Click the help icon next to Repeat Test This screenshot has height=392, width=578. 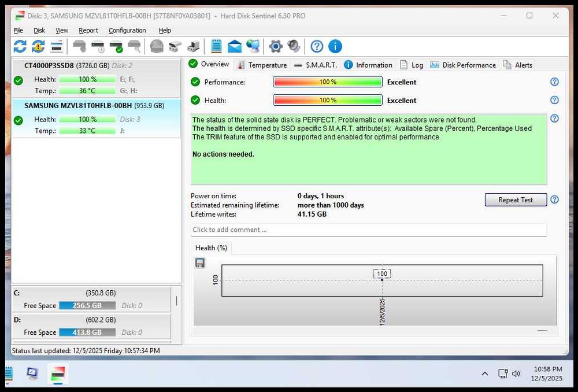point(554,199)
